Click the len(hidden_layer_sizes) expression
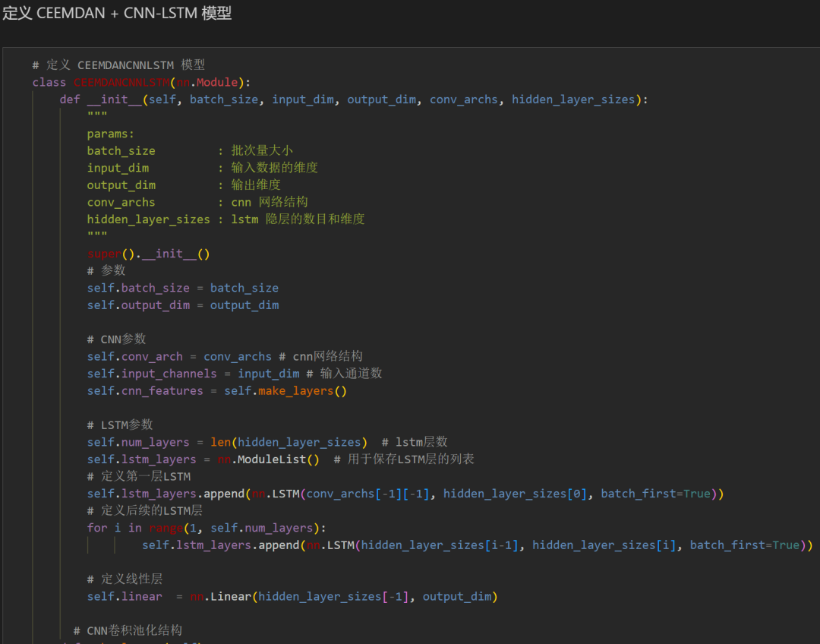Image resolution: width=820 pixels, height=644 pixels. (x=289, y=442)
